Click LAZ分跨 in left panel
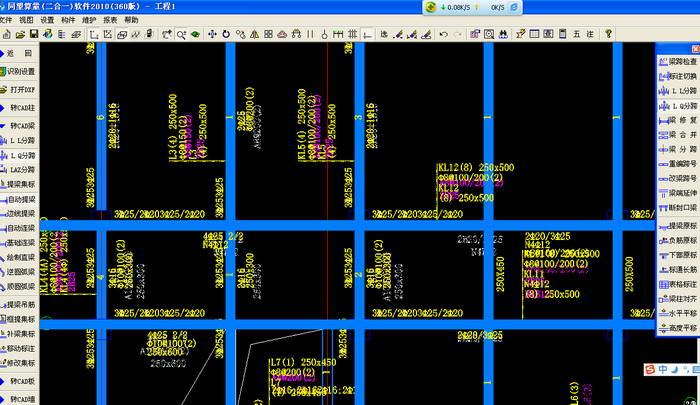This screenshot has height=405, width=700. coord(19,170)
